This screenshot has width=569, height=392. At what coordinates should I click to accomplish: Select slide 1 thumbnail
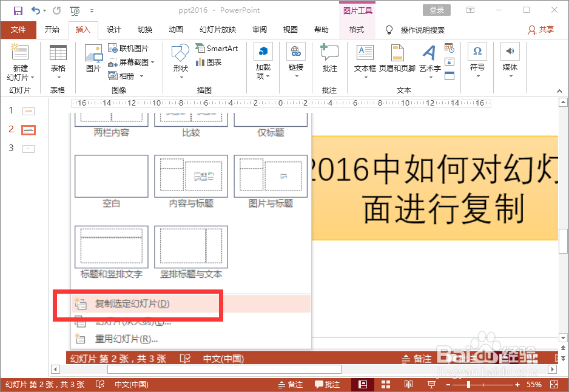[29, 111]
